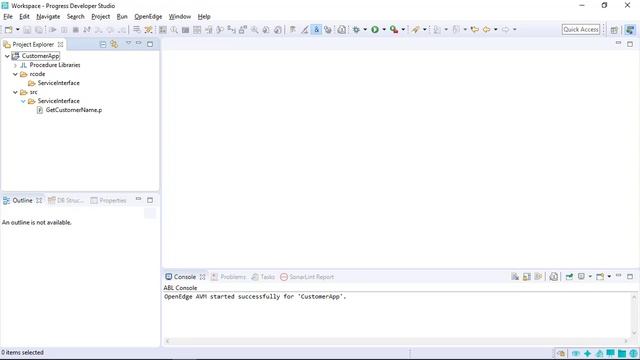Viewport: 640px width, 360px height.
Task: Select GetCustomerName.p file
Action: coord(74,110)
